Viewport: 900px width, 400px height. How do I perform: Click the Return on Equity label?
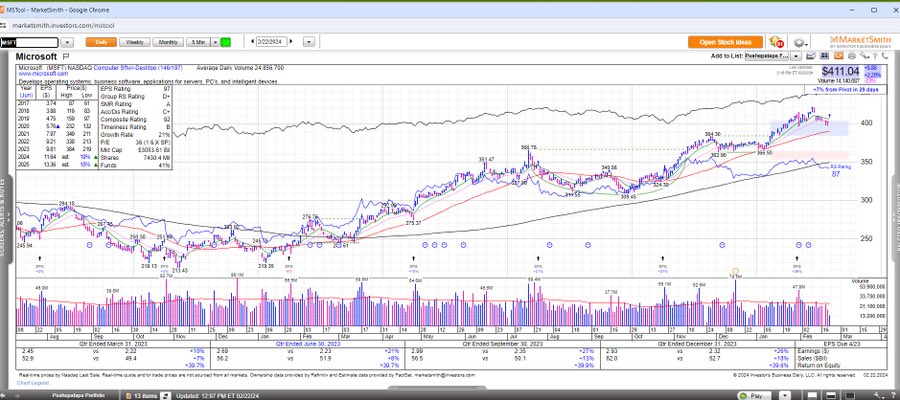[817, 365]
